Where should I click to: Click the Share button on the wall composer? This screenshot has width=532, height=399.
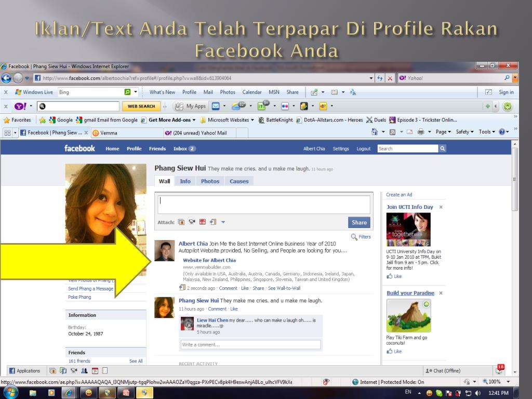point(360,222)
